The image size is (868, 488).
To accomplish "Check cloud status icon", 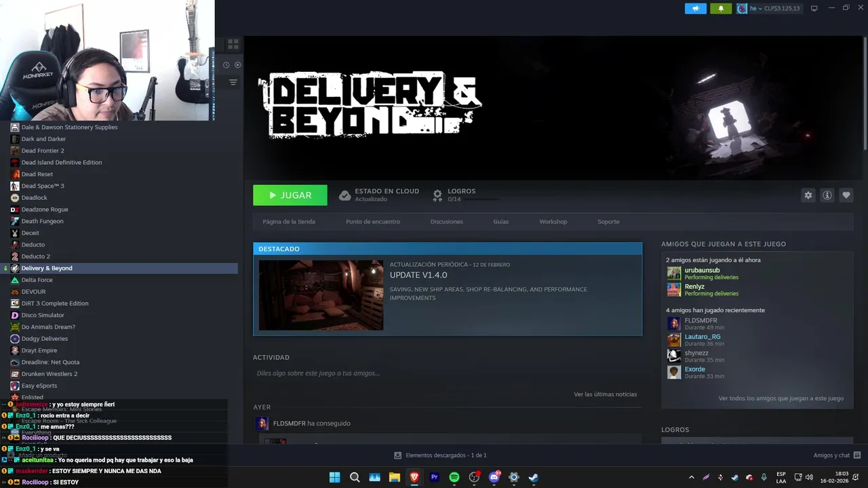I will pyautogui.click(x=344, y=195).
